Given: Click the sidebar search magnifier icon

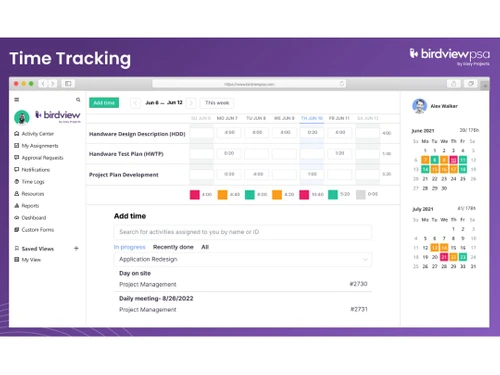Looking at the screenshot, I should 78,100.
